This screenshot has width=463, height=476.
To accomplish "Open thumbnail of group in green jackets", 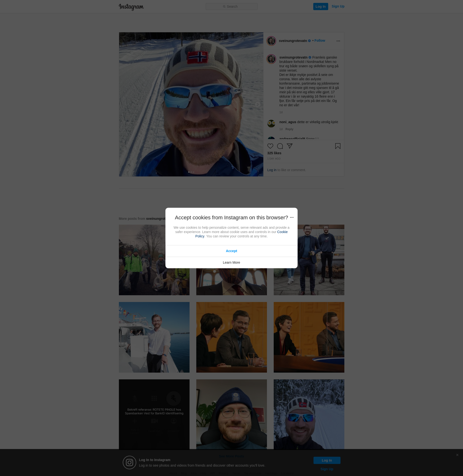I will coord(154,260).
